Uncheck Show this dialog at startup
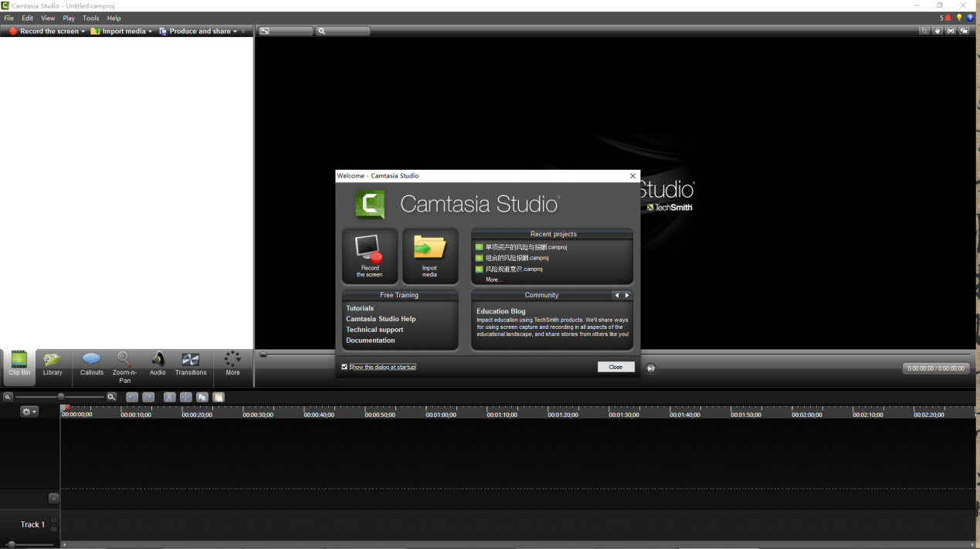 coord(344,367)
